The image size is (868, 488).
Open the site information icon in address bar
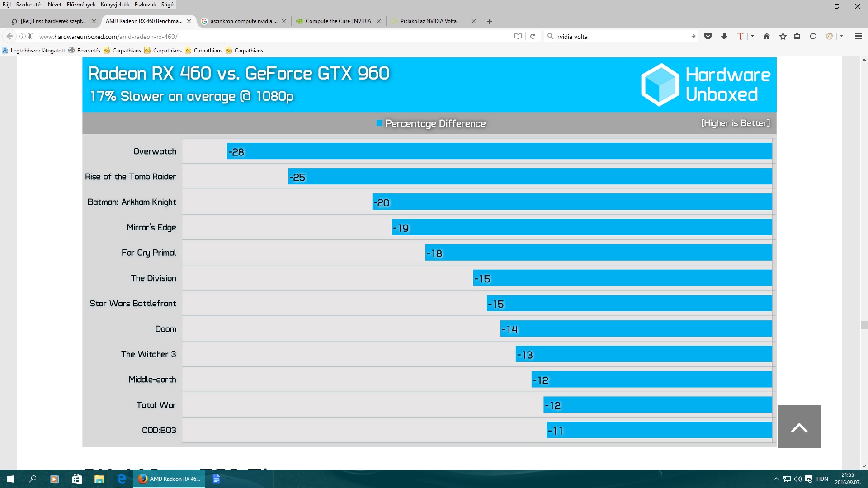(x=22, y=36)
